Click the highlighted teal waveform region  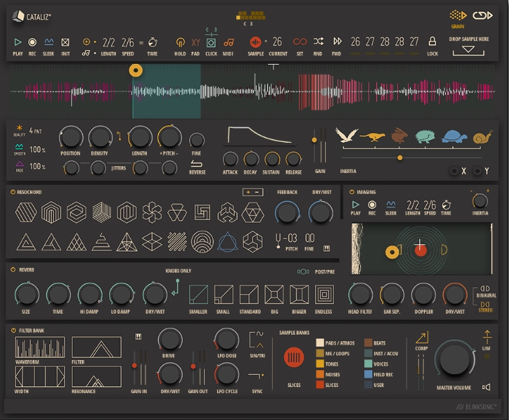point(166,92)
